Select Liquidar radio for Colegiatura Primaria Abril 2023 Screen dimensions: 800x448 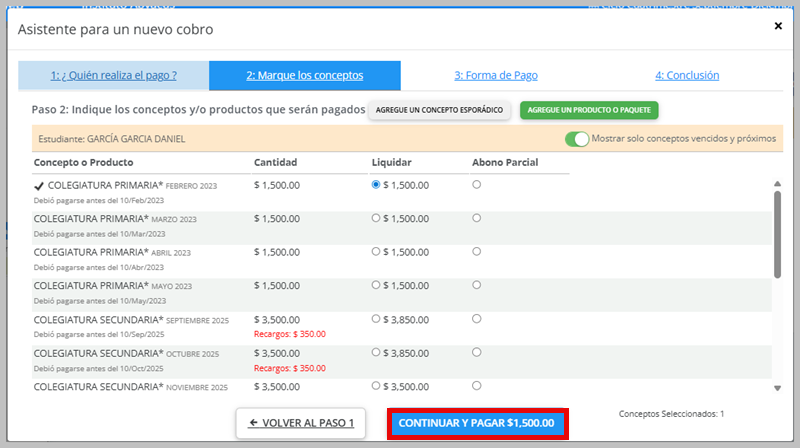click(x=376, y=252)
